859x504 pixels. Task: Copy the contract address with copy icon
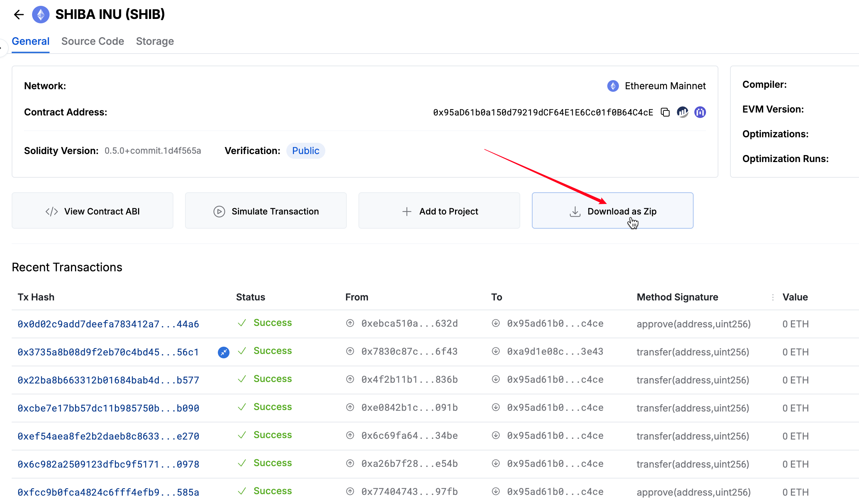pyautogui.click(x=665, y=112)
